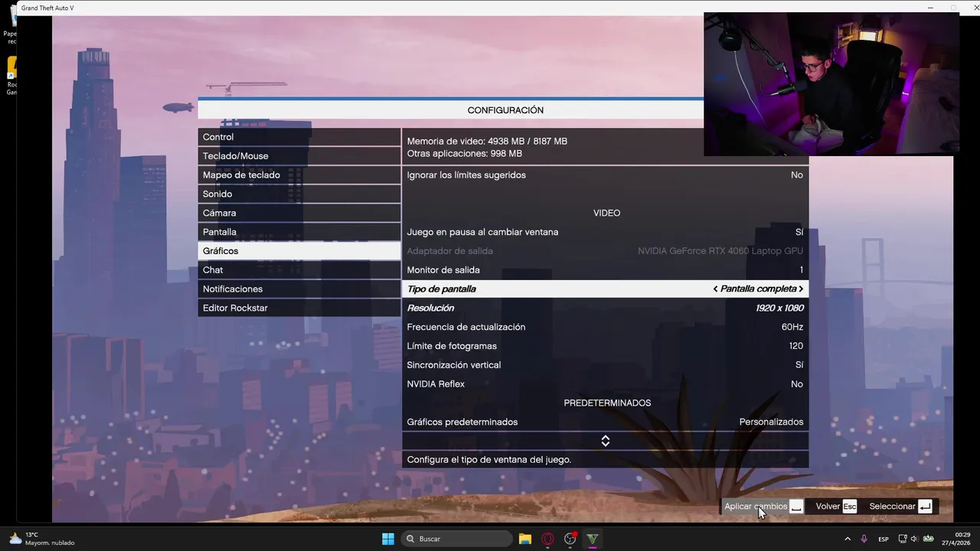Click the webcam overlay thumbnail
Screen dimensions: 980x551
[831, 83]
